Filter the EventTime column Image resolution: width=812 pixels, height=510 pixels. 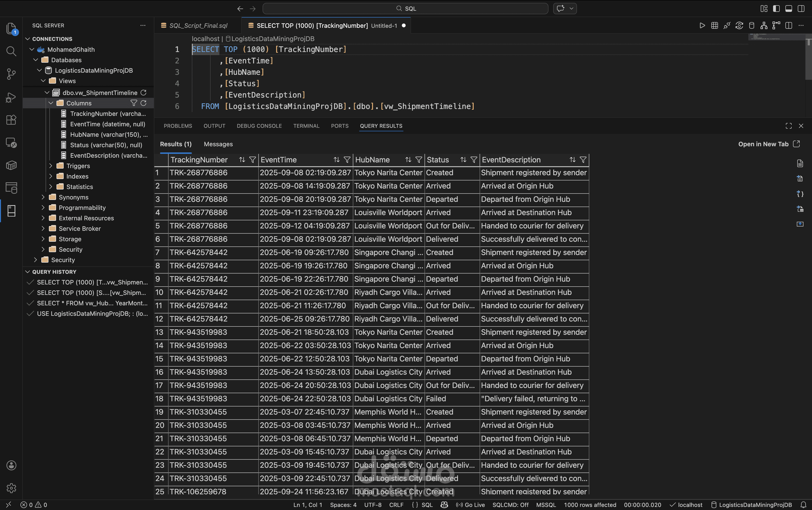click(x=347, y=160)
